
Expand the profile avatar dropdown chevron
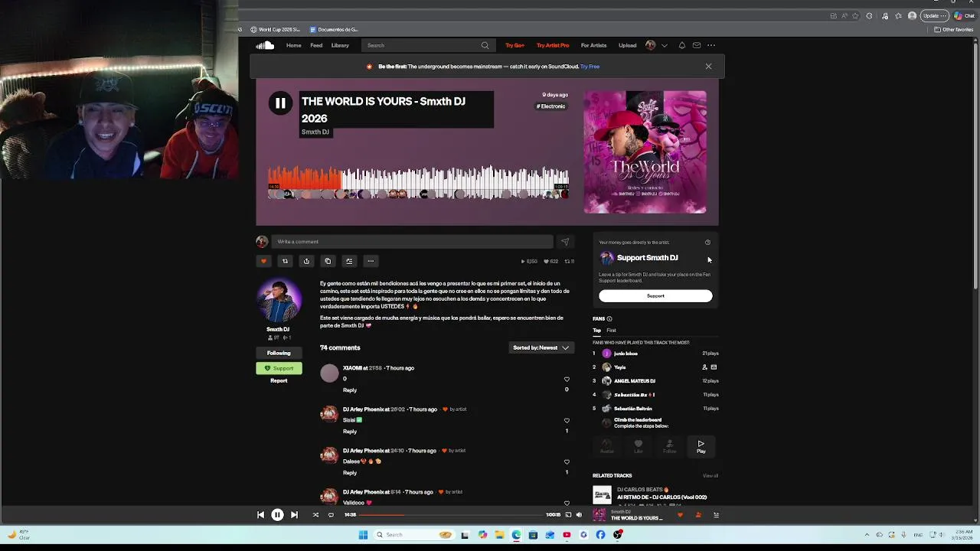point(664,45)
